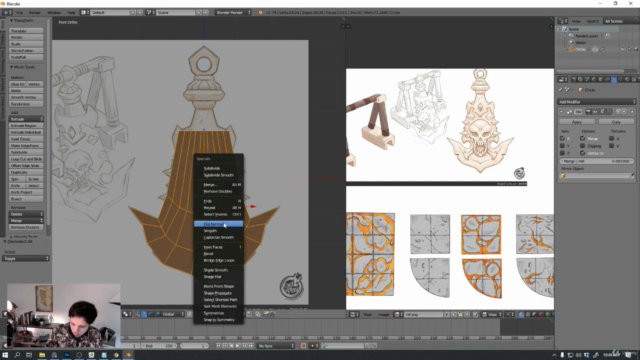Click the Mirror Object field
The width and height of the screenshot is (640, 360).
[x=596, y=176]
